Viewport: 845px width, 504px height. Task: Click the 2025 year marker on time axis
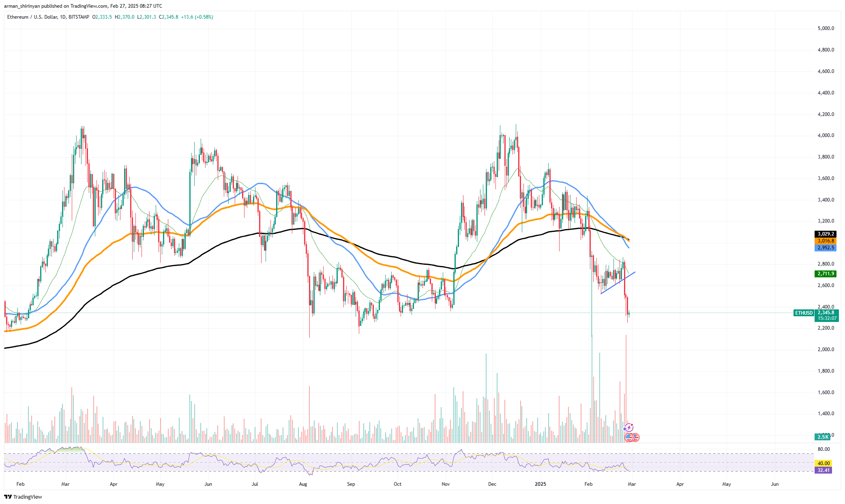(540, 484)
